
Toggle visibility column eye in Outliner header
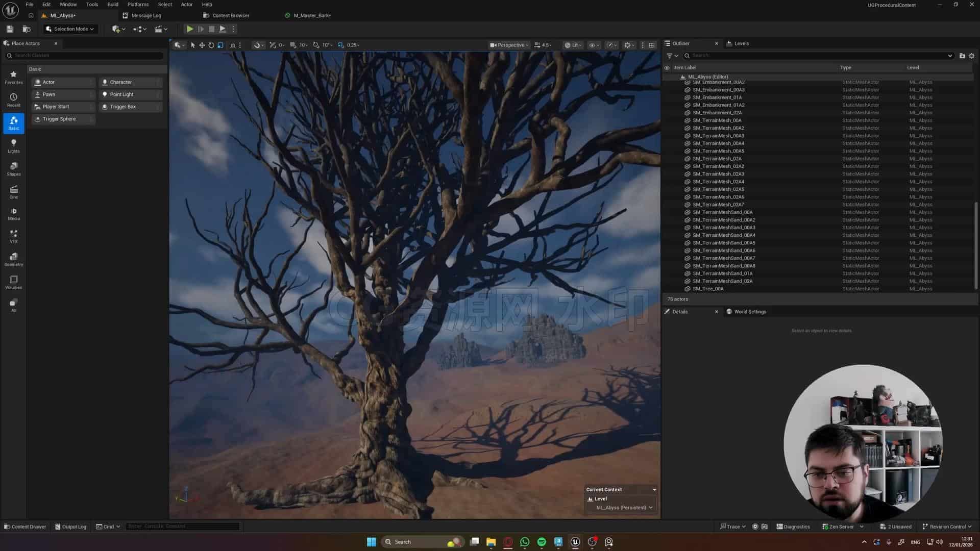[667, 67]
